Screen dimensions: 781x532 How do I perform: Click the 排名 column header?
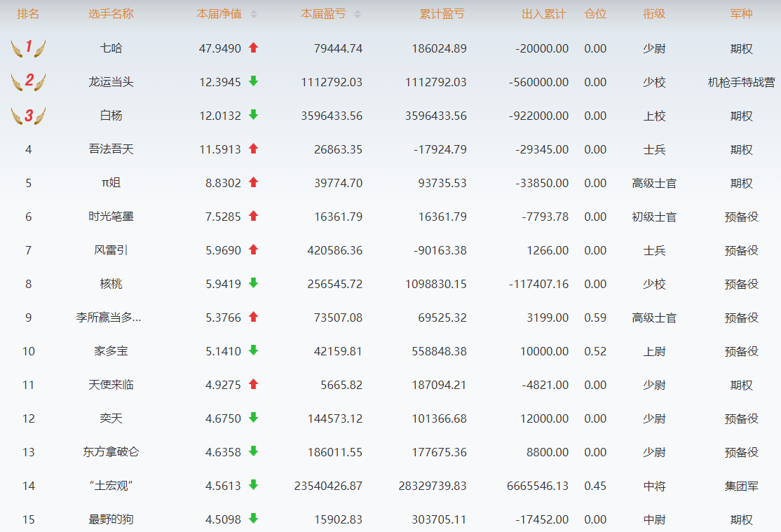click(x=28, y=14)
